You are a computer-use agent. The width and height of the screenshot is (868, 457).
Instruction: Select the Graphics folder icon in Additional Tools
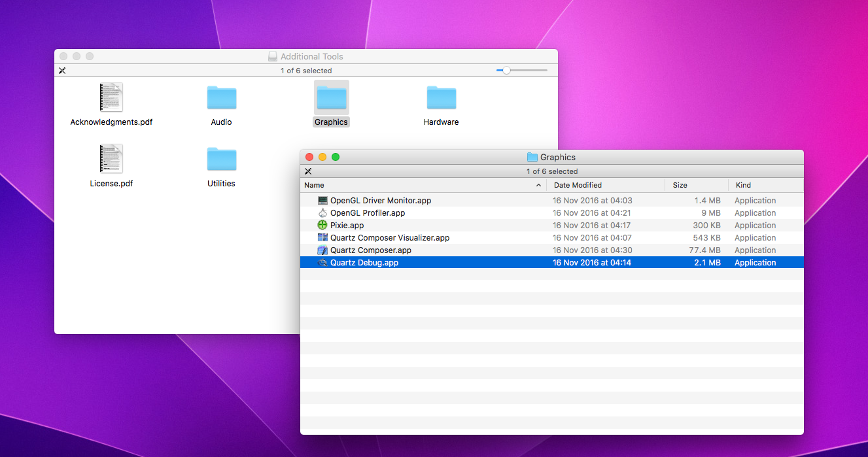coord(331,97)
